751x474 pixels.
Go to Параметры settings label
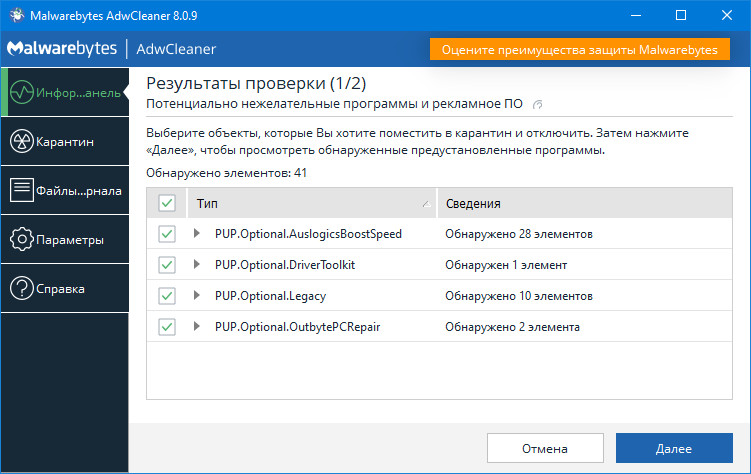tap(70, 240)
